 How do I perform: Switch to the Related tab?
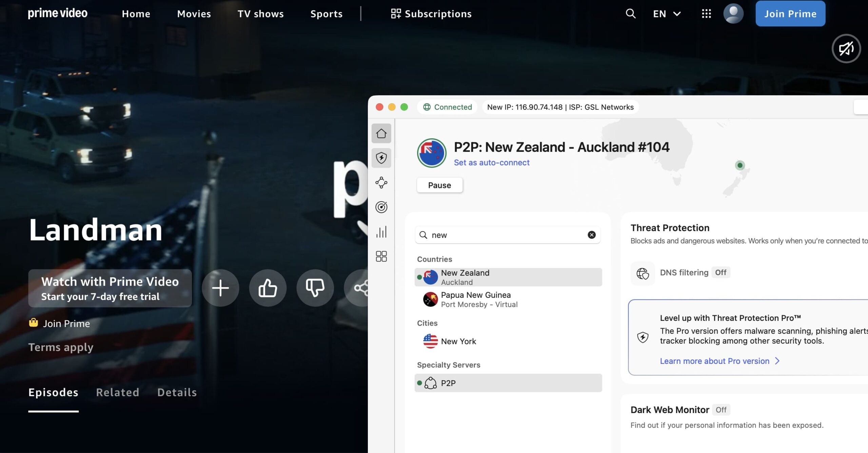118,392
